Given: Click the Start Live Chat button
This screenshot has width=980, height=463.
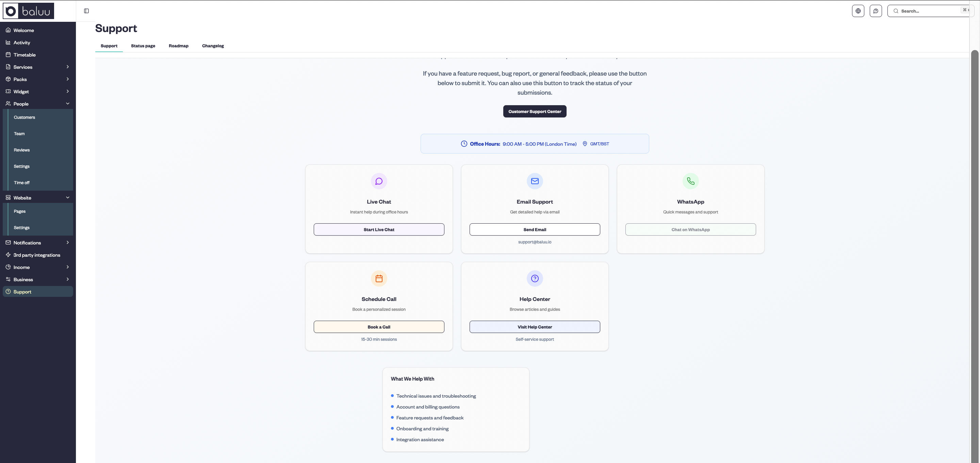Looking at the screenshot, I should [378, 229].
